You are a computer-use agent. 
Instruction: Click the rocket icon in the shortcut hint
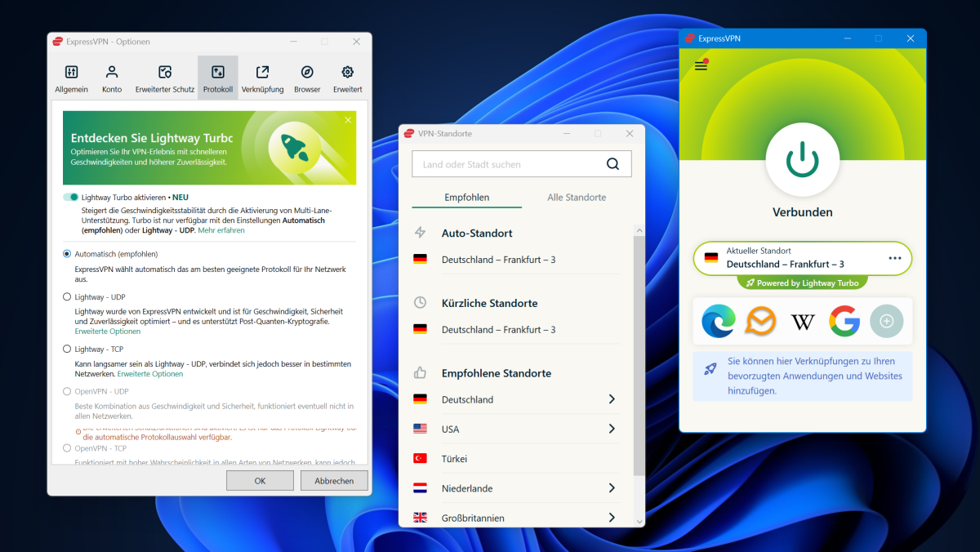[x=710, y=369]
